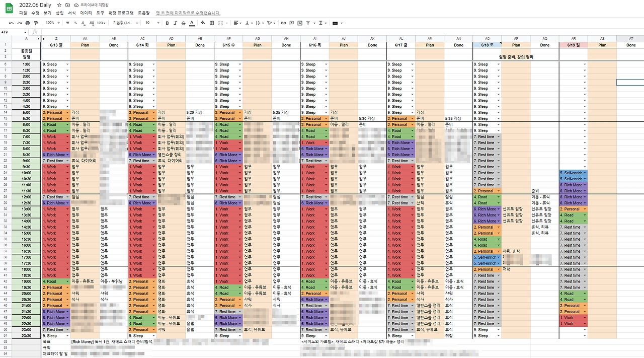Open 6/14 6:00 Road cell dropdown
The width and height of the screenshot is (644, 358).
click(153, 124)
